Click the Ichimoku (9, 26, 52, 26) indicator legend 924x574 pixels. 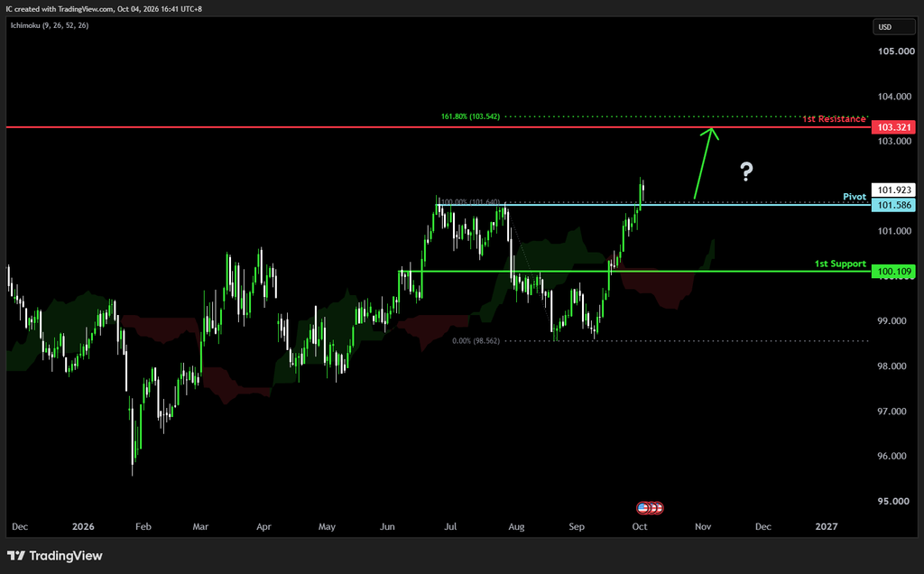click(x=50, y=25)
